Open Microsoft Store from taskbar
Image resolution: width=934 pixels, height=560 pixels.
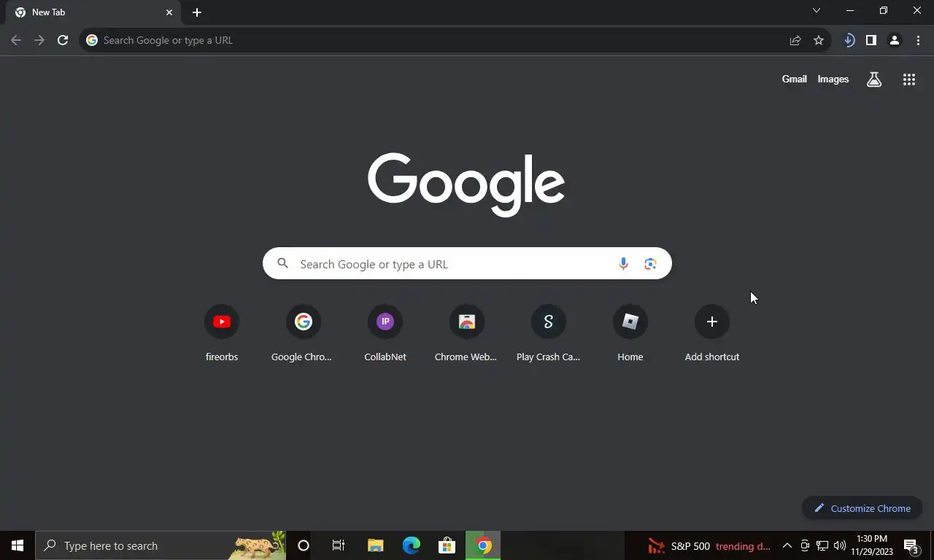[447, 545]
